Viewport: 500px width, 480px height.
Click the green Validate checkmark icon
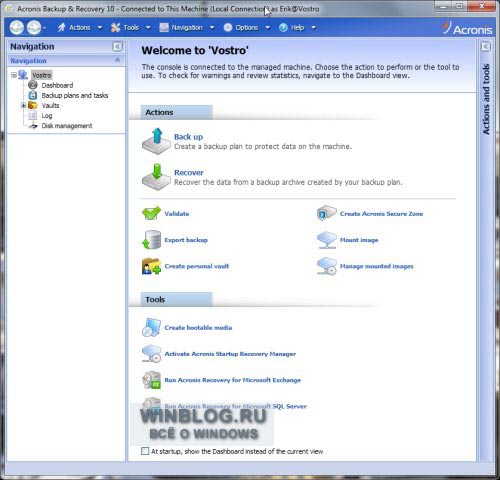pyautogui.click(x=151, y=213)
